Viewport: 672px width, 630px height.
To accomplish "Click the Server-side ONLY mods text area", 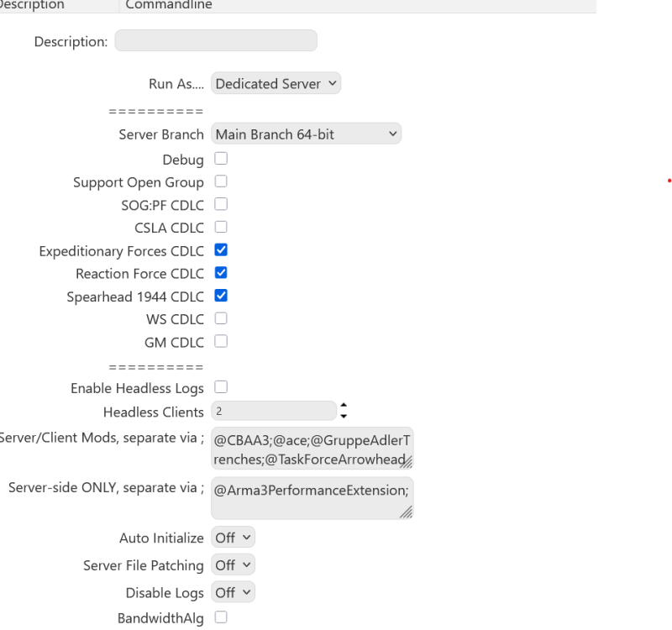I will pos(312,497).
